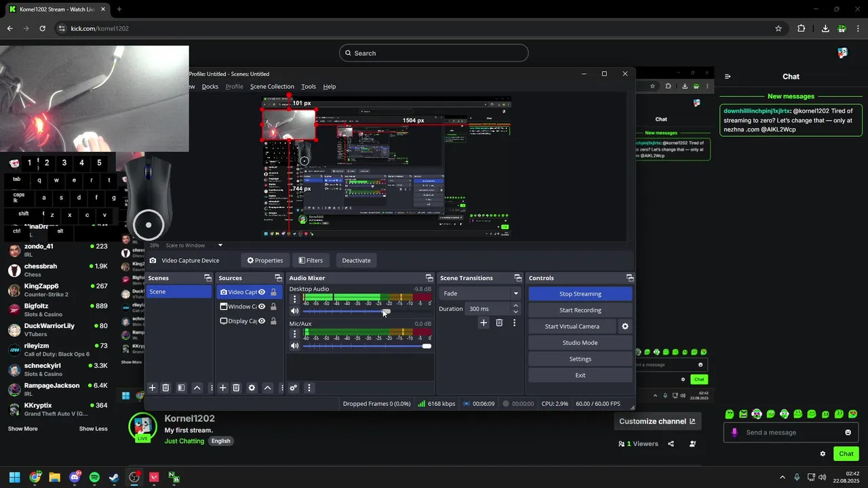Image resolution: width=868 pixels, height=488 pixels.
Task: Increase transition duration with up arrow
Action: [x=515, y=306]
